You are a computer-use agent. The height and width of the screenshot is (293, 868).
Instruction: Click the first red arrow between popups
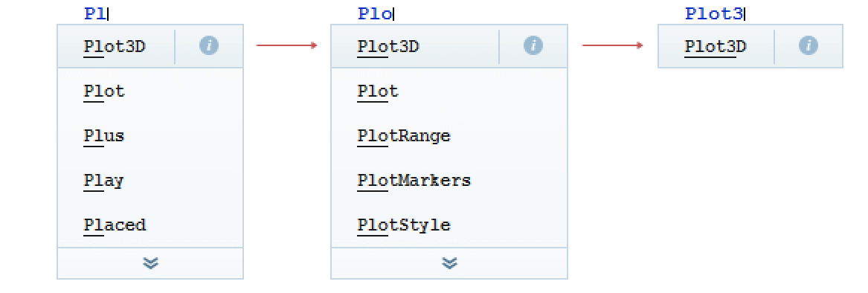[287, 45]
